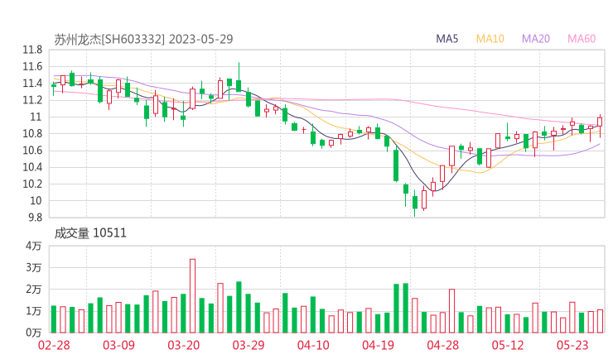This screenshot has width=613, height=364.
Task: Click the 02-28 date axis label
Action: coord(54,345)
